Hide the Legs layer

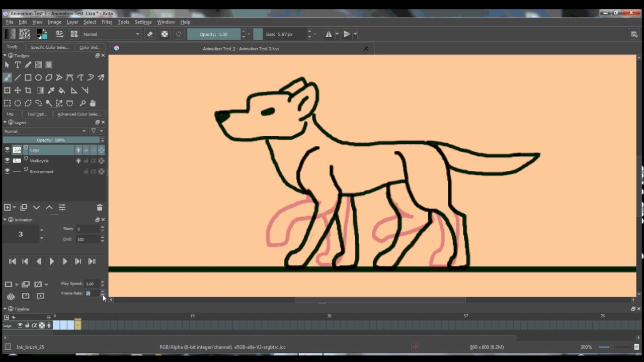[7, 150]
